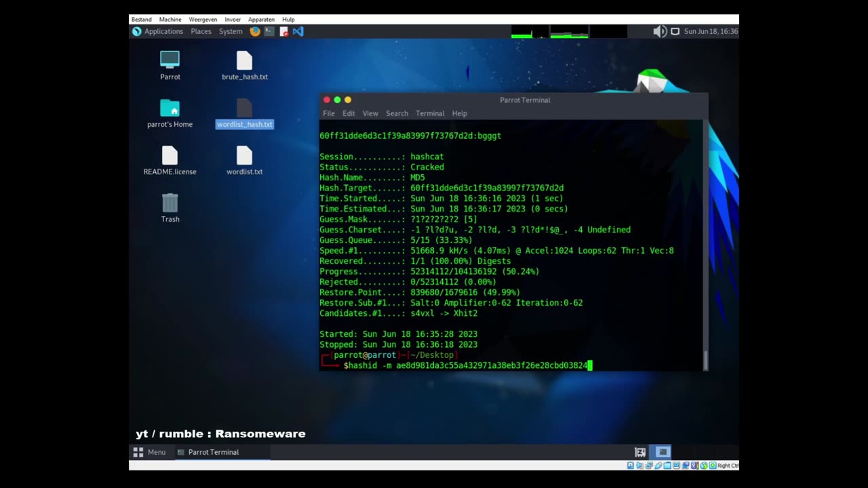Open terminal Edit menu
This screenshot has width=868, height=488.
(349, 113)
